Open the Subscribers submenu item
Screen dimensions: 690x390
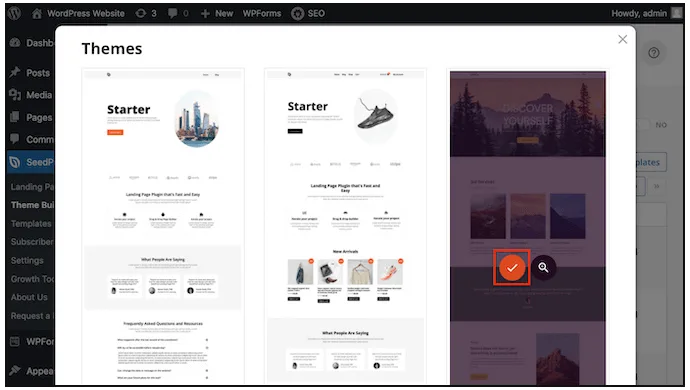pyautogui.click(x=33, y=242)
